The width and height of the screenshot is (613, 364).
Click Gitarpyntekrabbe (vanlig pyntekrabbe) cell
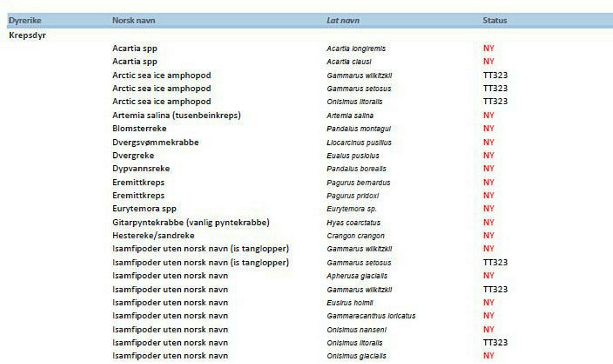click(x=191, y=222)
